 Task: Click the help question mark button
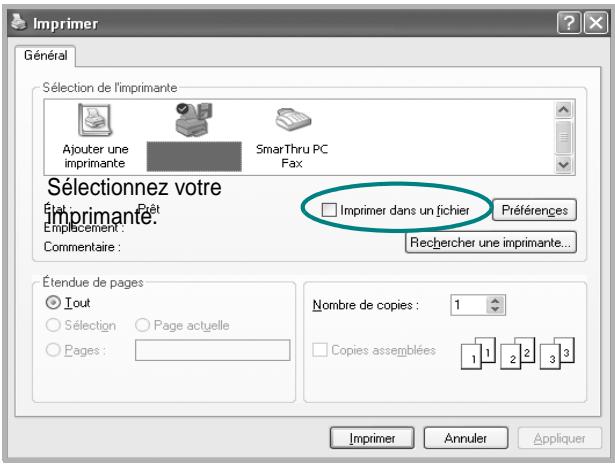point(568,23)
